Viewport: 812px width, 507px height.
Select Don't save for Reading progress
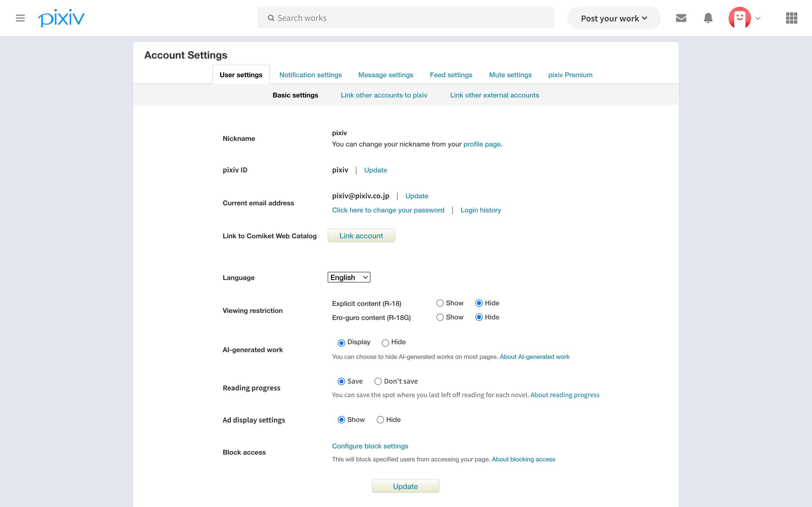tap(378, 381)
